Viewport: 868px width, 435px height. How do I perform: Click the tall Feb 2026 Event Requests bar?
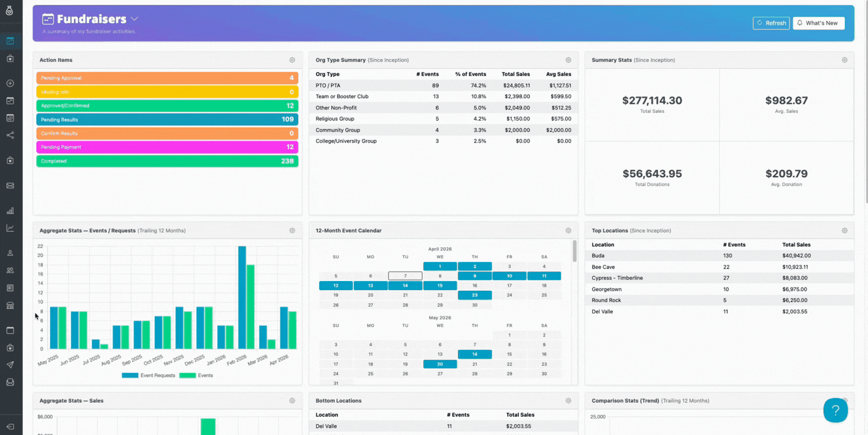coord(242,298)
